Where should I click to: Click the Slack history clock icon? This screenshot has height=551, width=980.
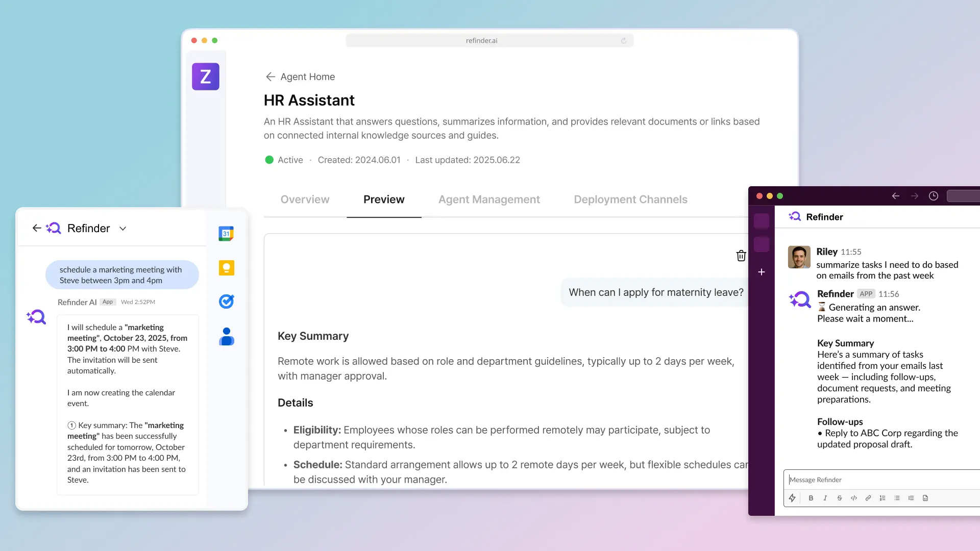point(934,196)
